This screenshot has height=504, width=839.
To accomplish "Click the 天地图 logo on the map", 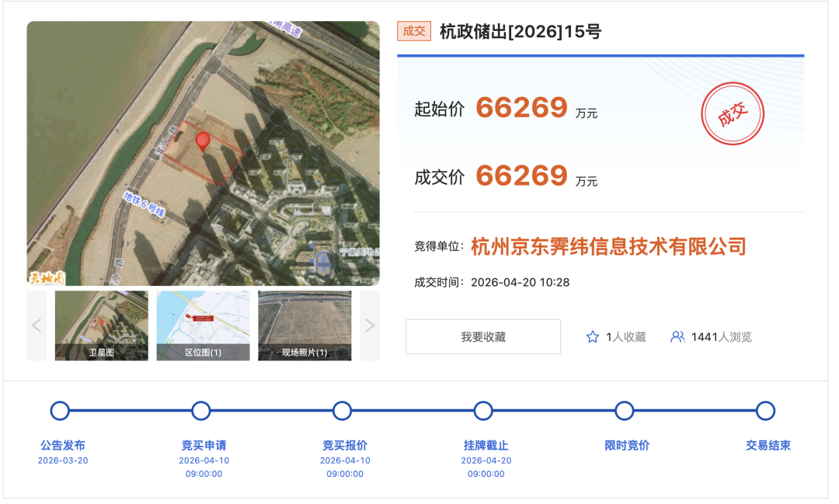I will pos(46,277).
